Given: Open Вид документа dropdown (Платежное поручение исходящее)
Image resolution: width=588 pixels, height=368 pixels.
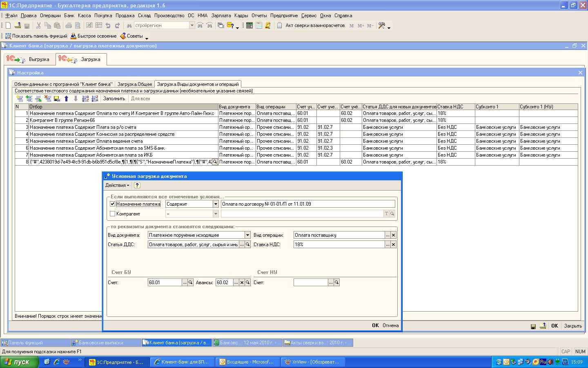Looking at the screenshot, I should (247, 235).
